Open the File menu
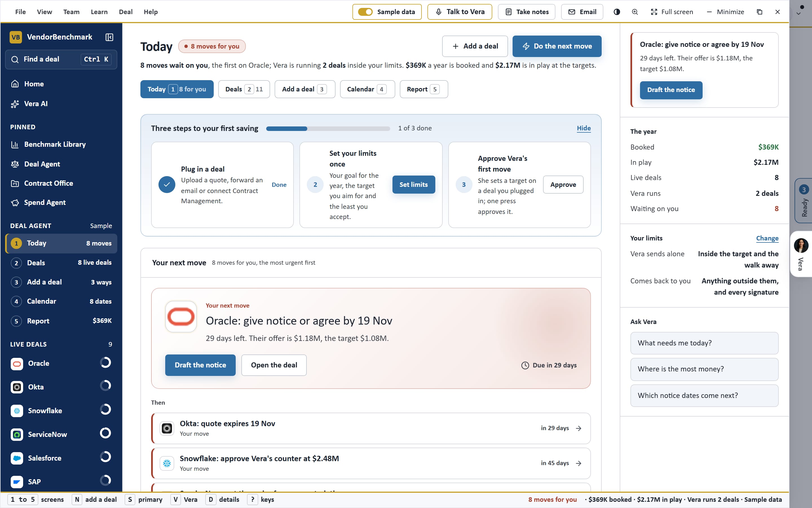This screenshot has width=812, height=508. tap(21, 12)
